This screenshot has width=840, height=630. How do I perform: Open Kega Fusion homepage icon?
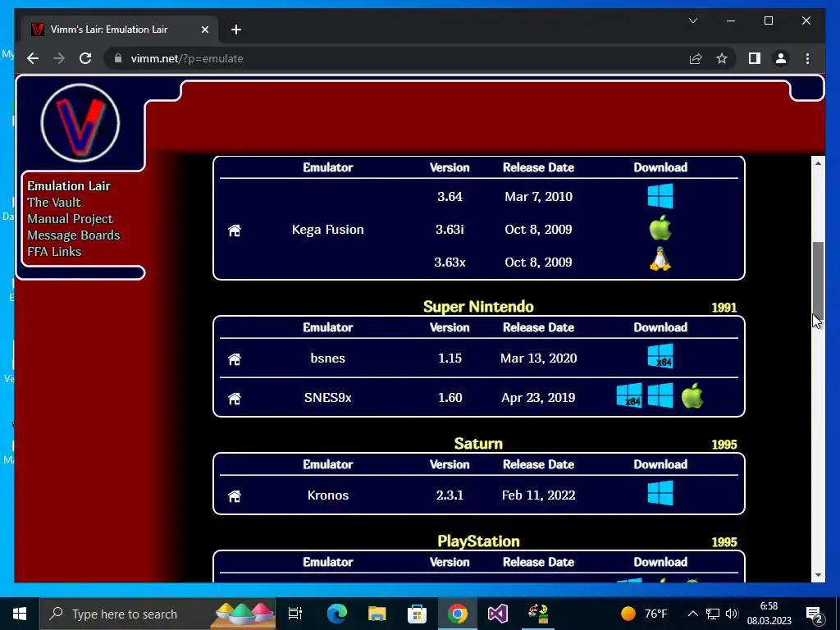(235, 231)
